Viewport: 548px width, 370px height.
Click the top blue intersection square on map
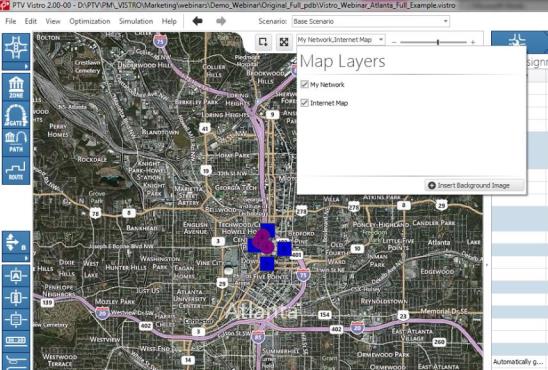[268, 230]
